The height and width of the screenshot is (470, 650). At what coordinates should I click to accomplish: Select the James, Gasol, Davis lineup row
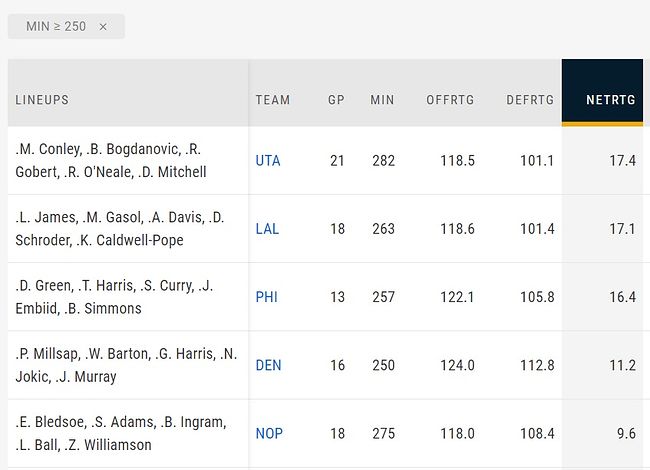pos(120,229)
